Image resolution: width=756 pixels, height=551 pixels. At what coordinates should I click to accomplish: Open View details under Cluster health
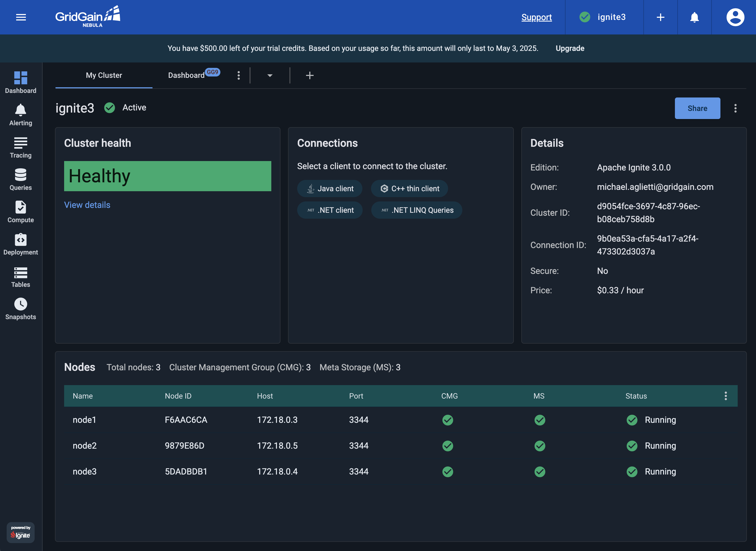click(x=87, y=205)
